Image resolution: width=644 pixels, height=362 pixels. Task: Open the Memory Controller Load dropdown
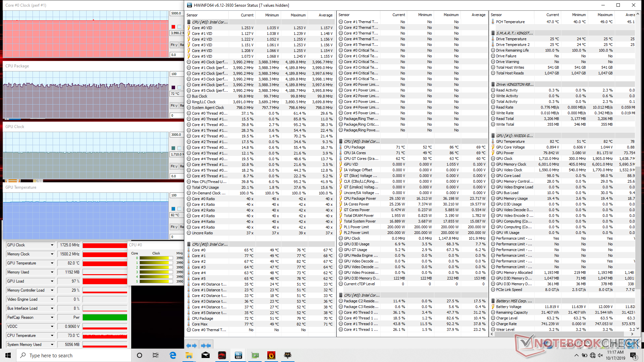click(52, 290)
